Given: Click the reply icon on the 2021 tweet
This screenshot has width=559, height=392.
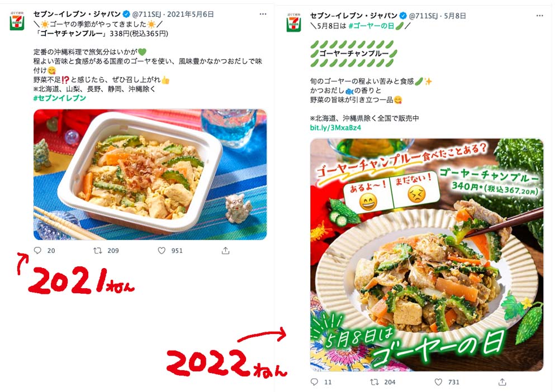Looking at the screenshot, I should [x=37, y=250].
